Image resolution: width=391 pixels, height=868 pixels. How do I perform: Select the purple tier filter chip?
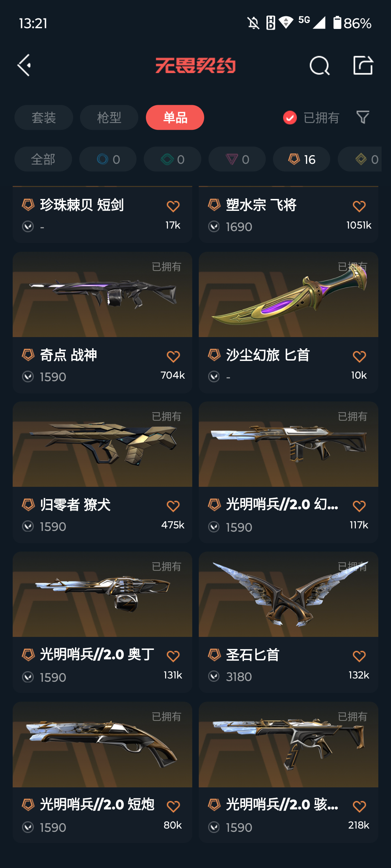pyautogui.click(x=237, y=159)
